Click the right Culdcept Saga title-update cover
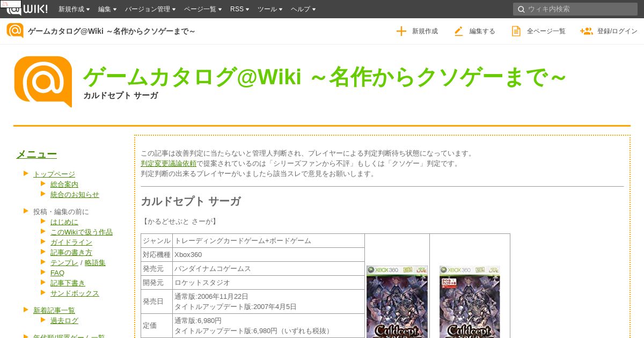The height and width of the screenshot is (338, 644). (x=470, y=302)
